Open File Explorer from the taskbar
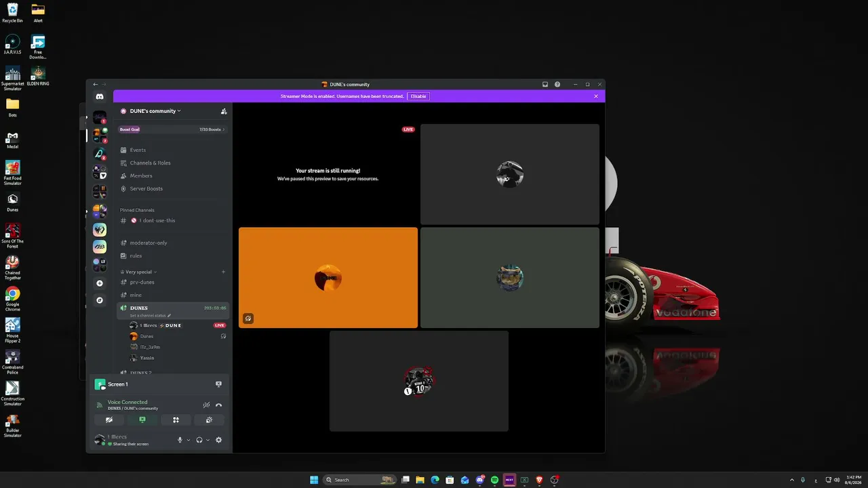868x488 pixels. [x=420, y=480]
